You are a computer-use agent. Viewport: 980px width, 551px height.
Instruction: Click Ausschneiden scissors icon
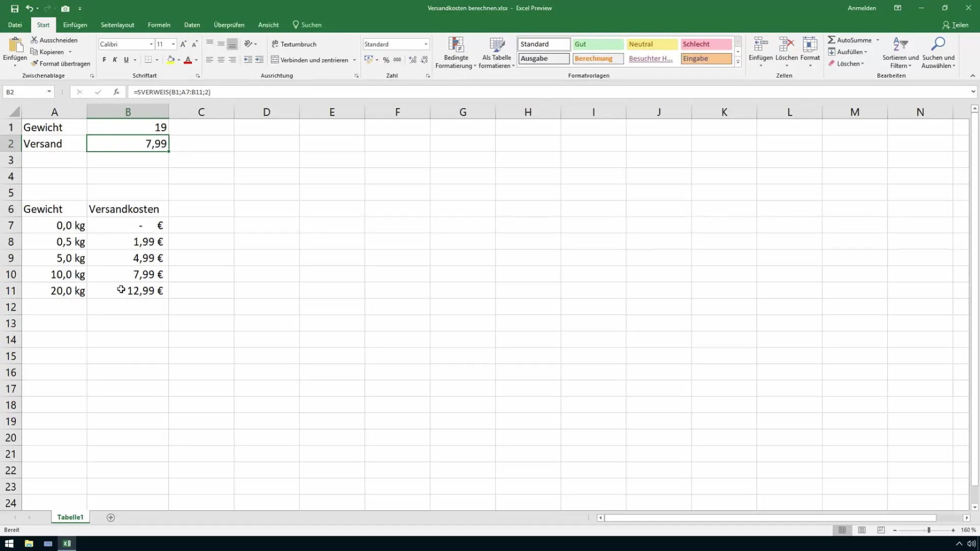[x=34, y=40]
